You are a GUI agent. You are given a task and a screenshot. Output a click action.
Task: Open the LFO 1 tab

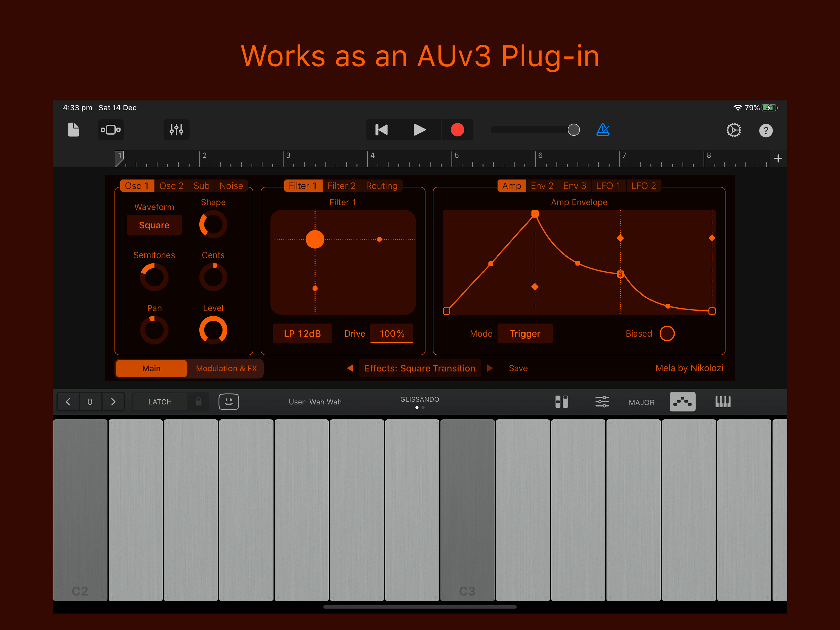click(x=608, y=186)
